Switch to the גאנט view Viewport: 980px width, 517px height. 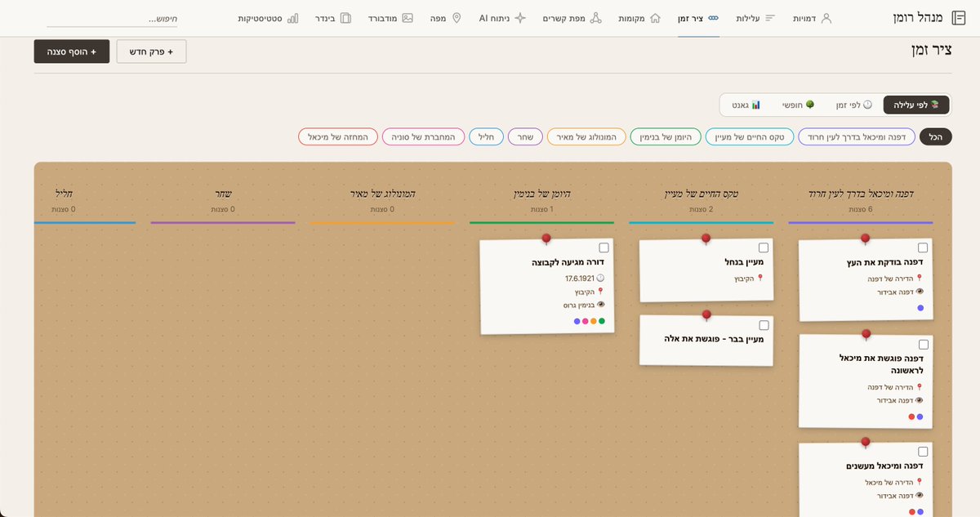pos(746,105)
